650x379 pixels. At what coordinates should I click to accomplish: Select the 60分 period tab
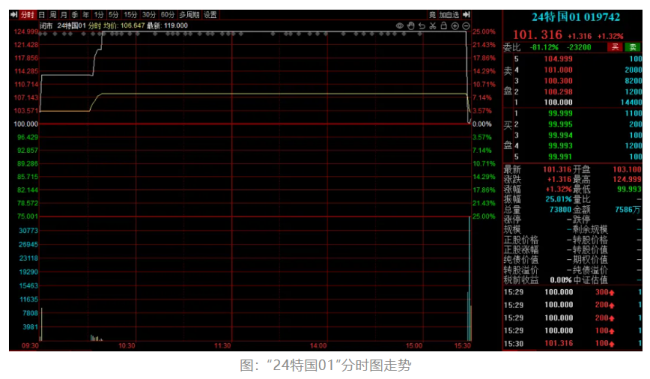[x=167, y=15]
